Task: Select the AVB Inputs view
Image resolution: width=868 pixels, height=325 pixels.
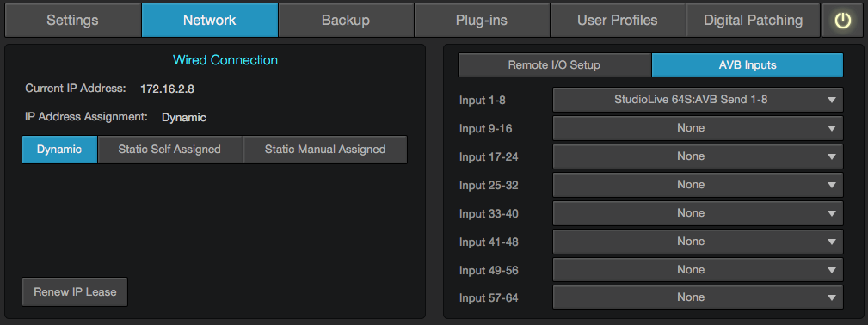Action: (x=748, y=65)
